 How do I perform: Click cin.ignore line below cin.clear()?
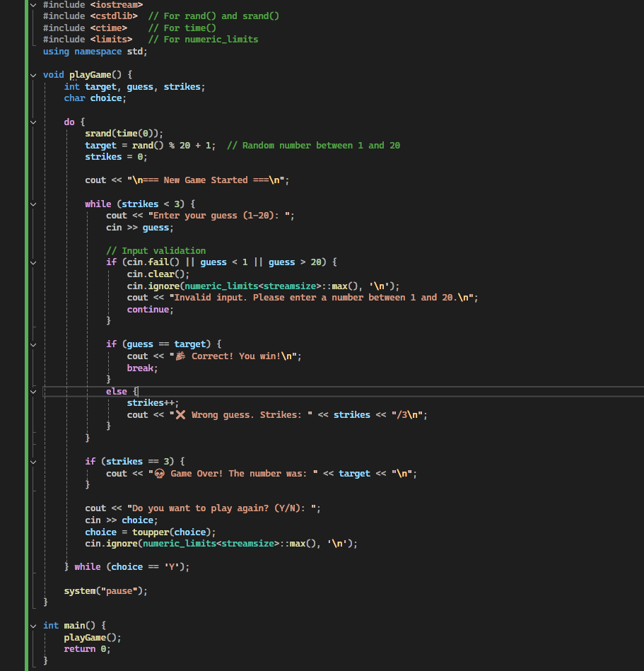tap(263, 286)
